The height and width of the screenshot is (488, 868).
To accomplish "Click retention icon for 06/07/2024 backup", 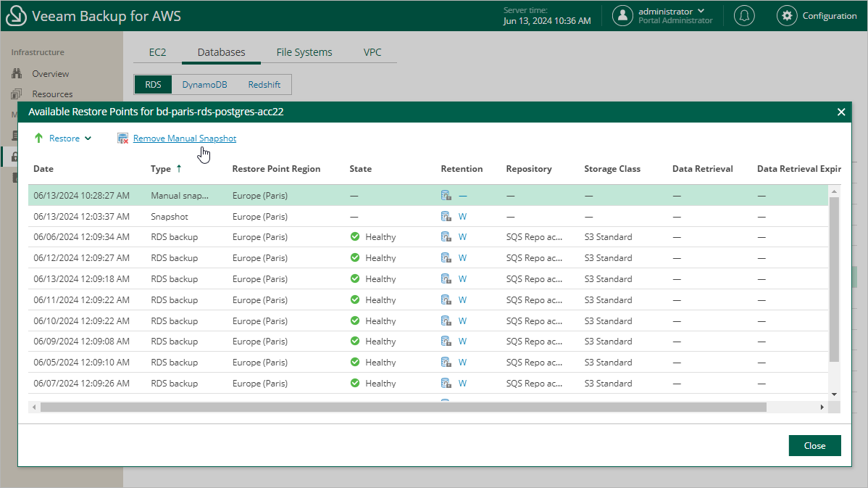I will pos(446,383).
